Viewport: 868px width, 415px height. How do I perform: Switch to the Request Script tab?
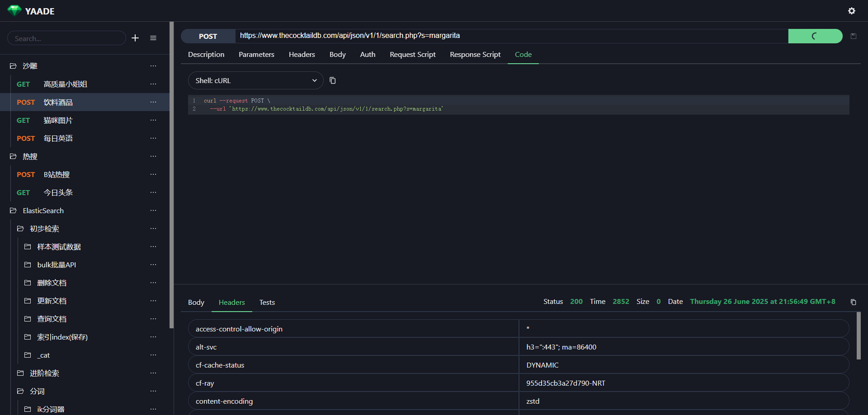coord(412,55)
